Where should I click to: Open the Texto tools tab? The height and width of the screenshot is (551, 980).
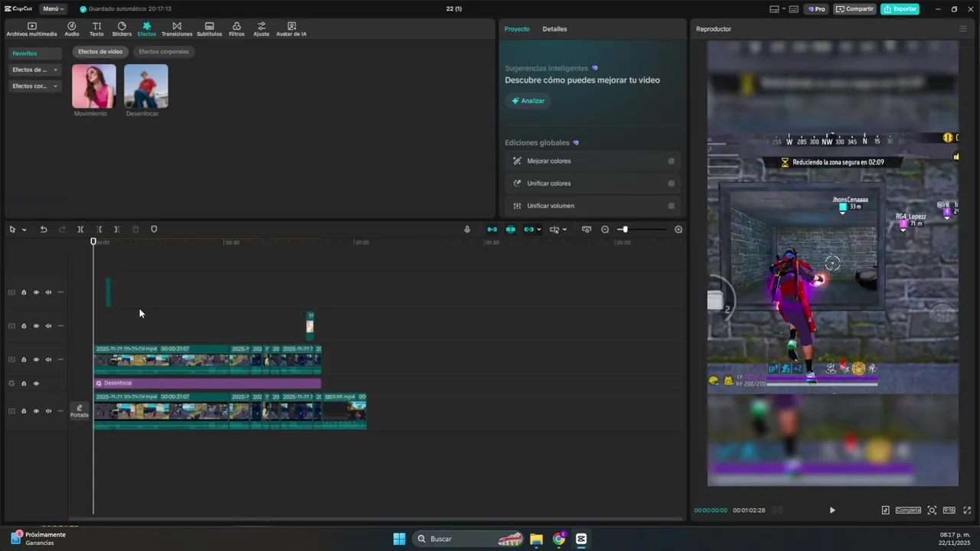96,29
